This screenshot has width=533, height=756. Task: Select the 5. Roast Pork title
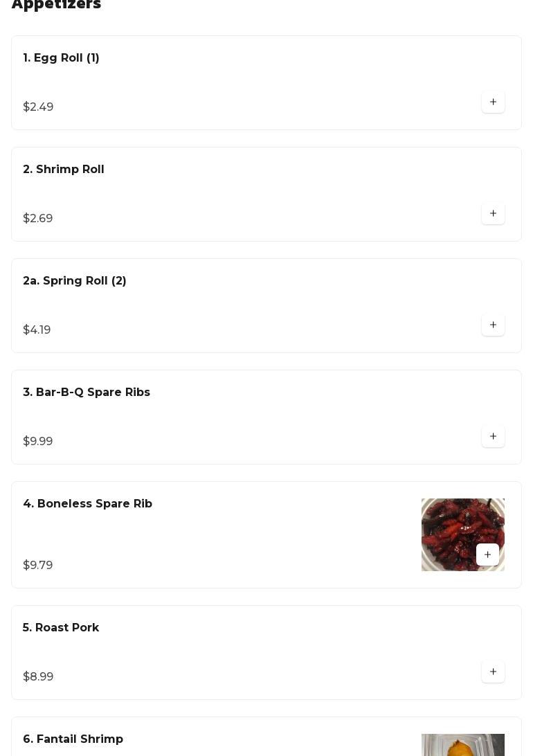tap(61, 628)
